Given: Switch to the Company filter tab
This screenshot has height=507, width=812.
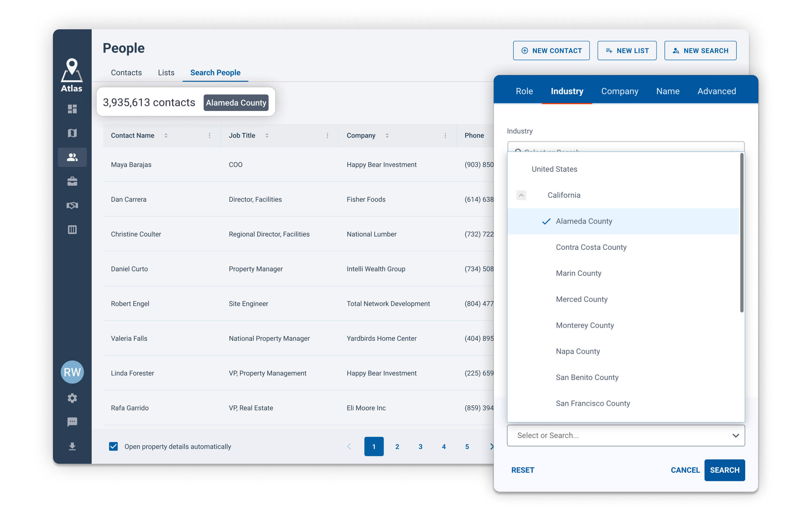Looking at the screenshot, I should pyautogui.click(x=619, y=91).
